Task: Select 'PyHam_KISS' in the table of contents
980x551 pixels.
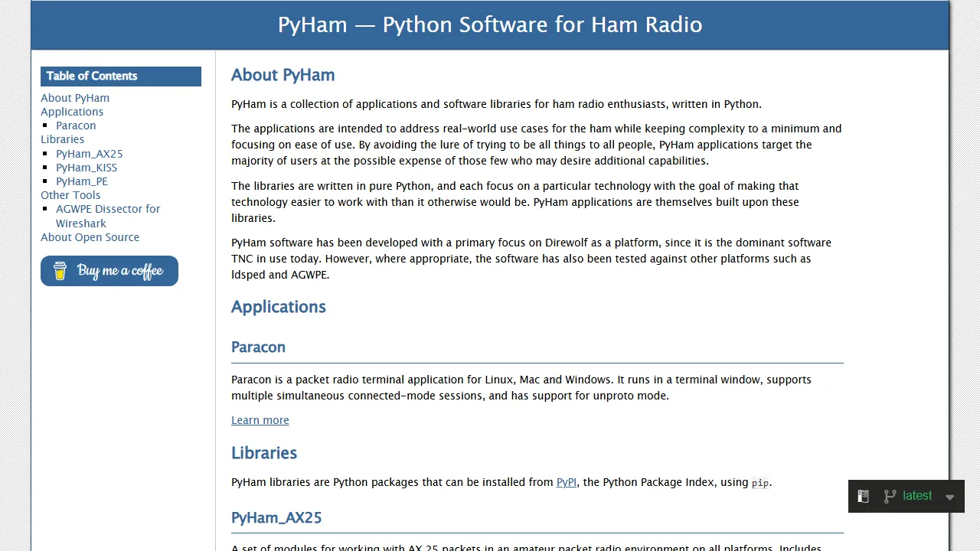Action: pyautogui.click(x=86, y=168)
